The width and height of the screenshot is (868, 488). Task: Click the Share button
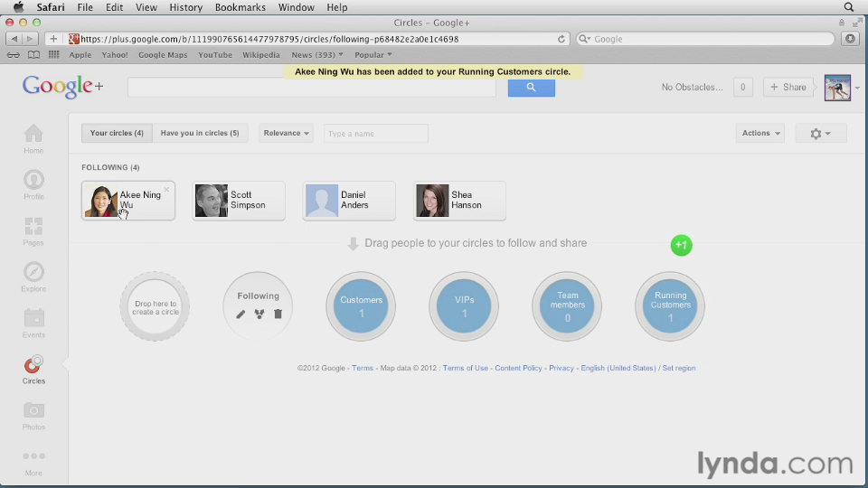tap(788, 88)
